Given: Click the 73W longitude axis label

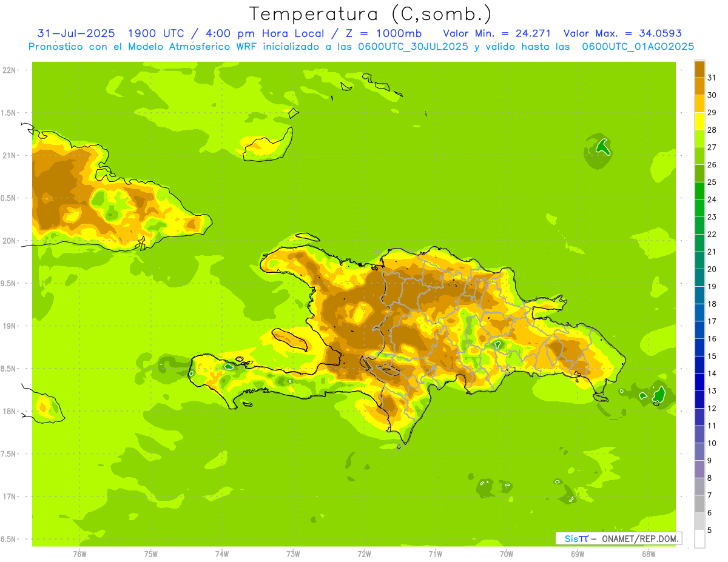Looking at the screenshot, I should [x=293, y=554].
